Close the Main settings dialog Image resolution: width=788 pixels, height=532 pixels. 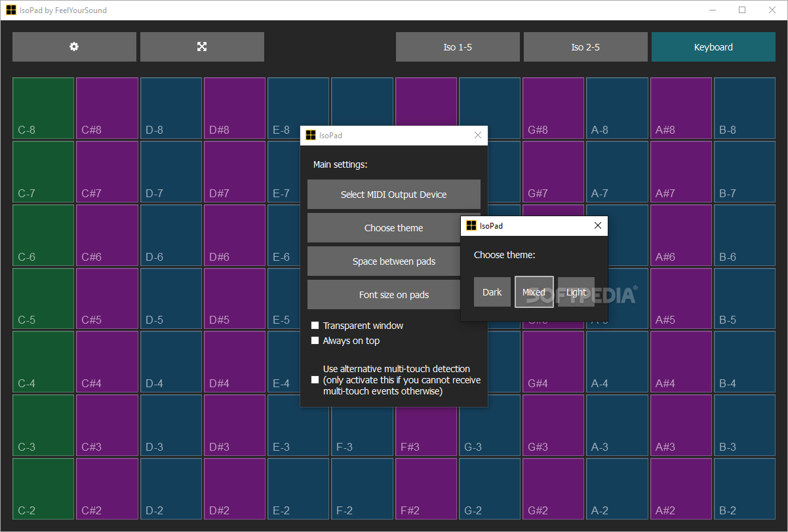pos(477,136)
